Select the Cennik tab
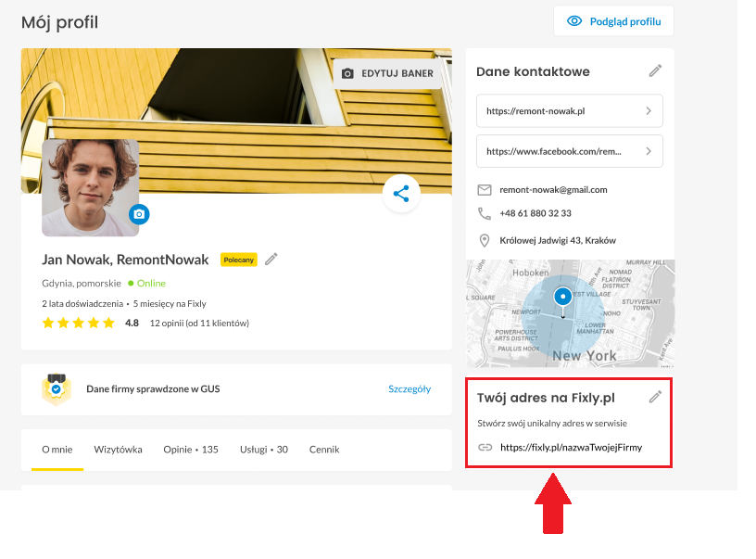 (x=324, y=450)
